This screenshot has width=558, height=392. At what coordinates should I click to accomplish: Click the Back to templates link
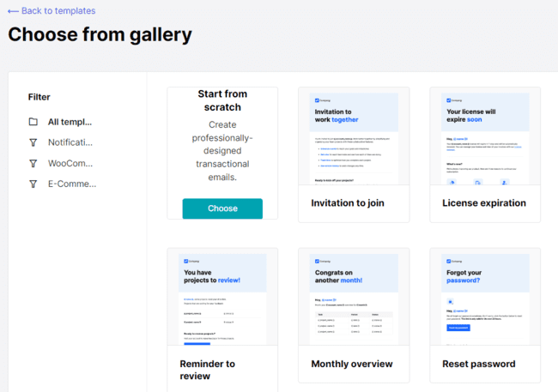[52, 11]
